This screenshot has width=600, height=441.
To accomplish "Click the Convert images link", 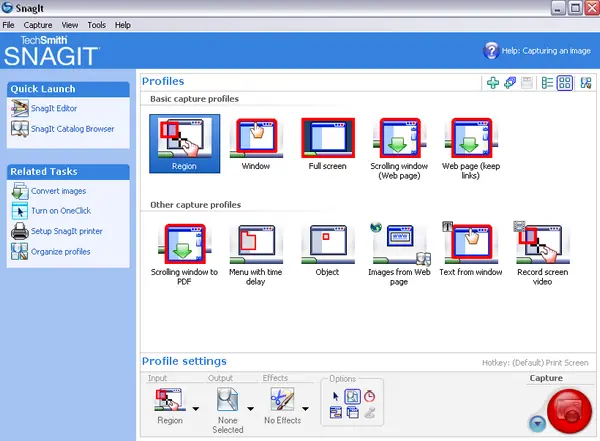I will click(59, 191).
